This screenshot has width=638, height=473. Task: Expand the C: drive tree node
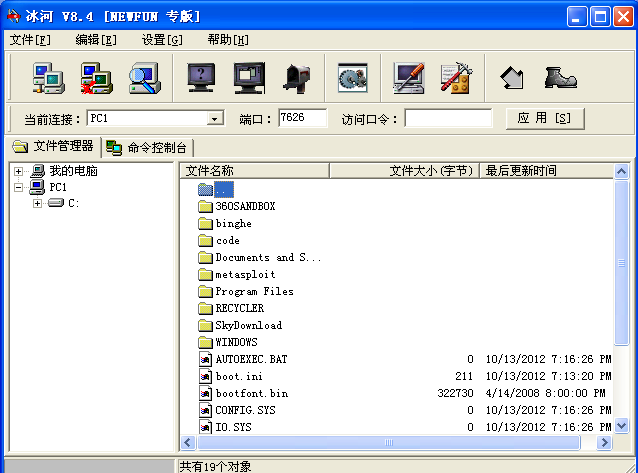[37, 203]
